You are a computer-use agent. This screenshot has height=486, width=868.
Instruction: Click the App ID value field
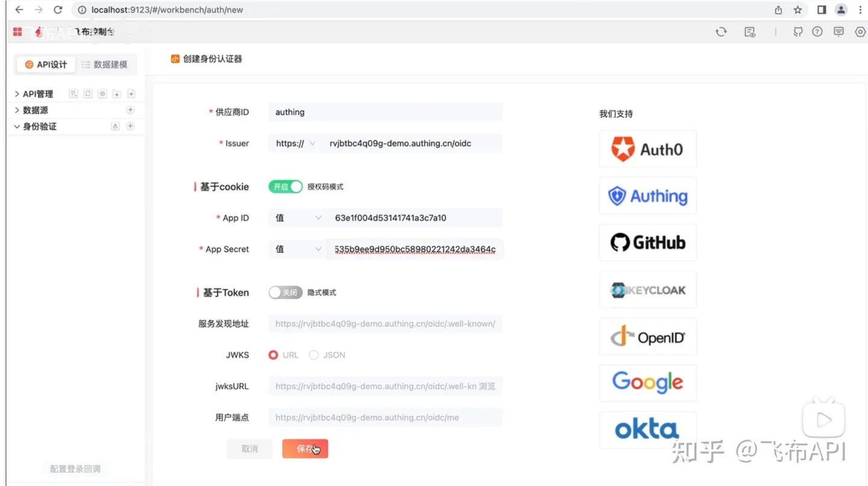point(415,218)
